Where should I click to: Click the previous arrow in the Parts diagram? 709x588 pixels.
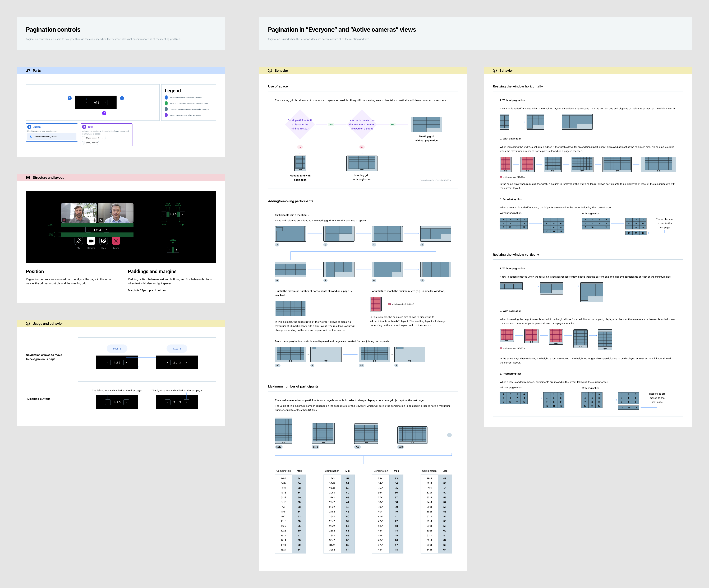86,102
